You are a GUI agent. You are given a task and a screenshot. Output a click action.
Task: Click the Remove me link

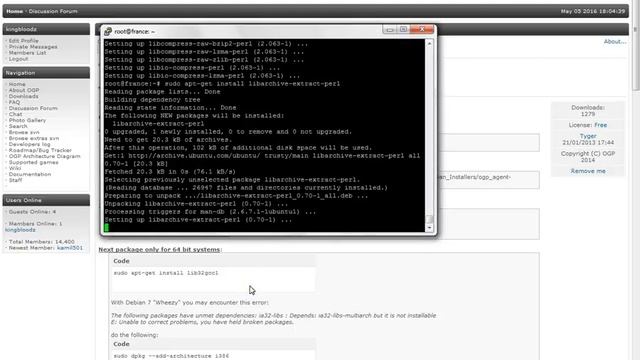588,171
